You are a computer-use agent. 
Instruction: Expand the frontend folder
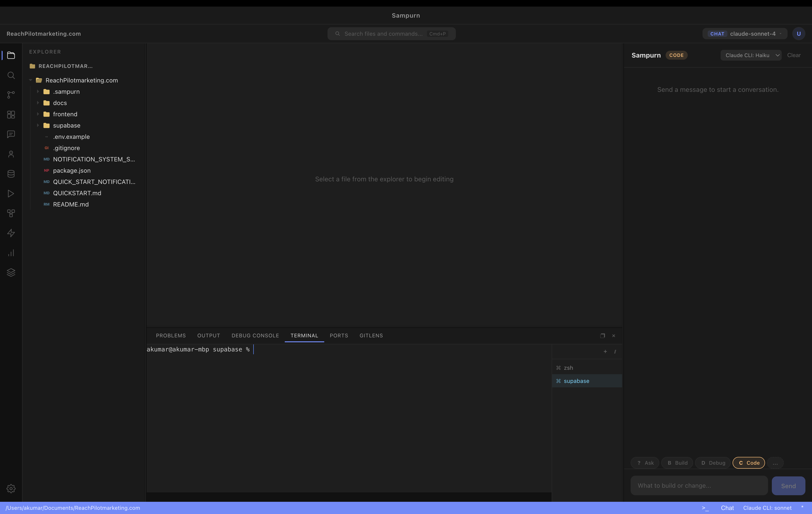coord(65,114)
